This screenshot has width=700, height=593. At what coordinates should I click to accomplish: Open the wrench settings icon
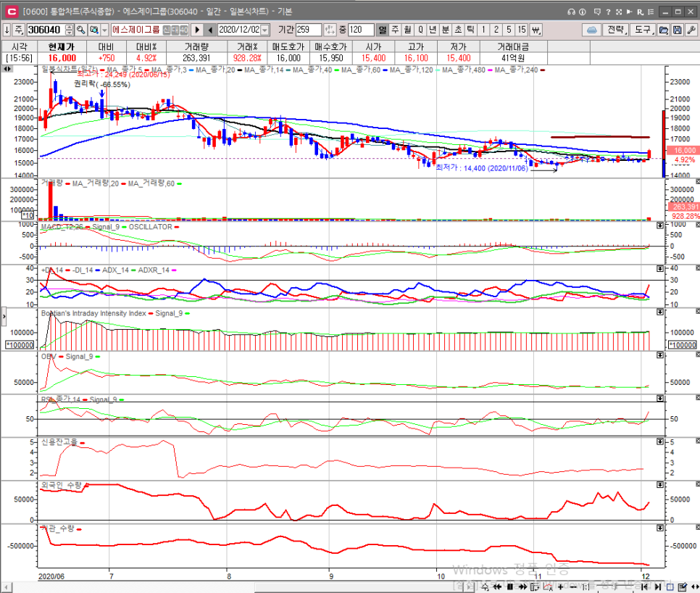pyautogui.click(x=691, y=30)
